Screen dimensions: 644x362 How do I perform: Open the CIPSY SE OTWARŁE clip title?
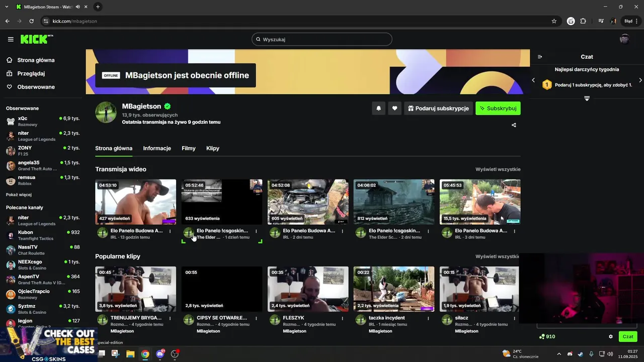pos(222,318)
